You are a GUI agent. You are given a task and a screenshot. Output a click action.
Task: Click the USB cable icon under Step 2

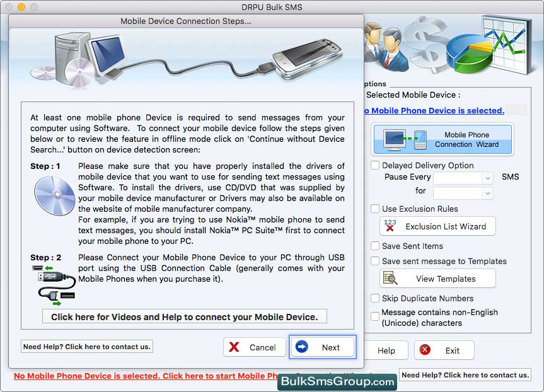[54, 285]
